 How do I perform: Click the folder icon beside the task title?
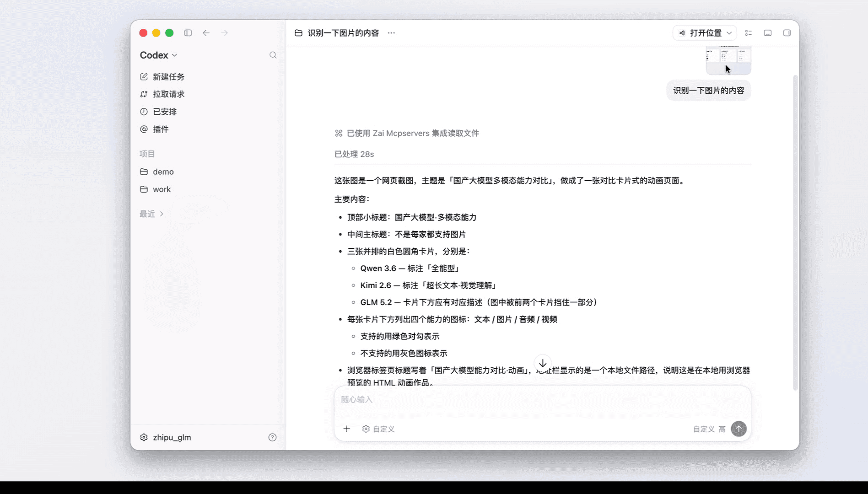click(298, 33)
